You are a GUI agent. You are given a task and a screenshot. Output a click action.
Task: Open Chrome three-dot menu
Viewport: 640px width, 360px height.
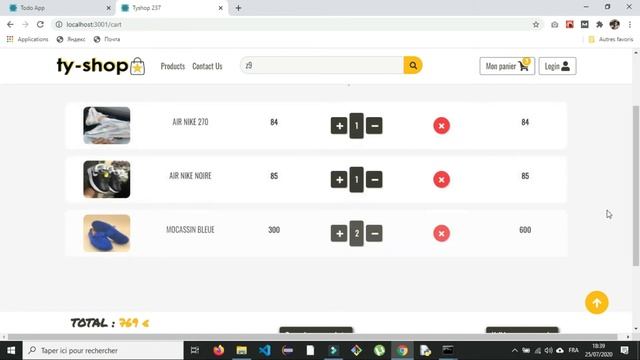tap(630, 24)
